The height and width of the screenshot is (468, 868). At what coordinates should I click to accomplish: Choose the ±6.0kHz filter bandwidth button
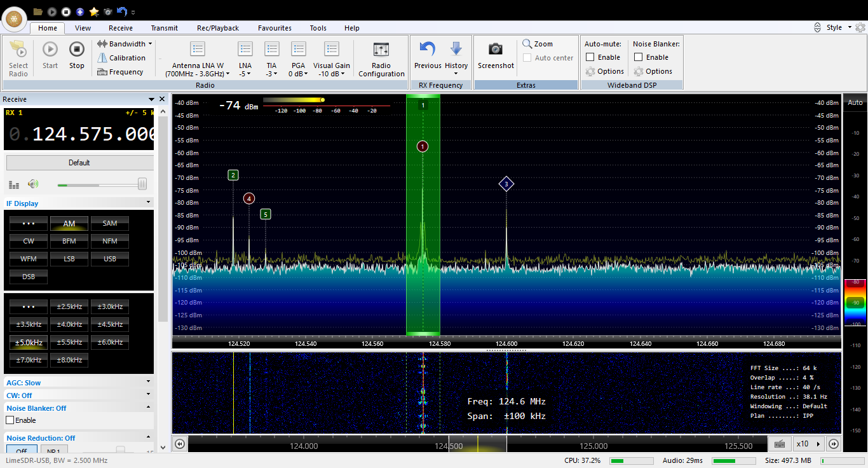click(110, 342)
